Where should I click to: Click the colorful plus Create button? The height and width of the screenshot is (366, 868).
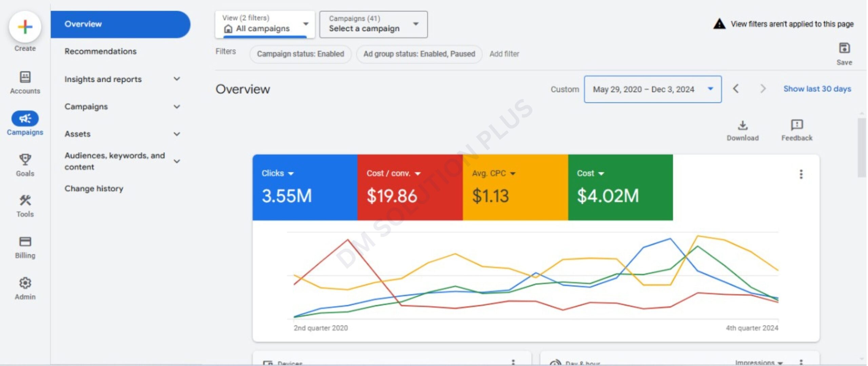tap(25, 27)
